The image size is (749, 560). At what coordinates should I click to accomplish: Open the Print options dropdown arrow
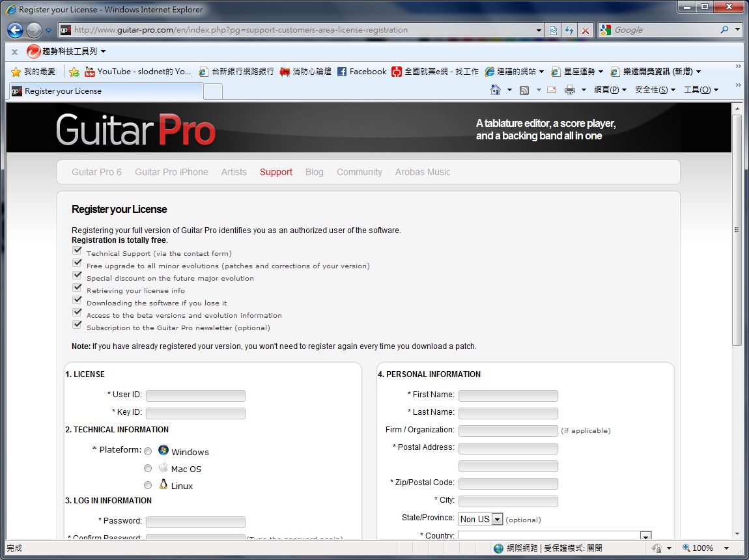(584, 90)
